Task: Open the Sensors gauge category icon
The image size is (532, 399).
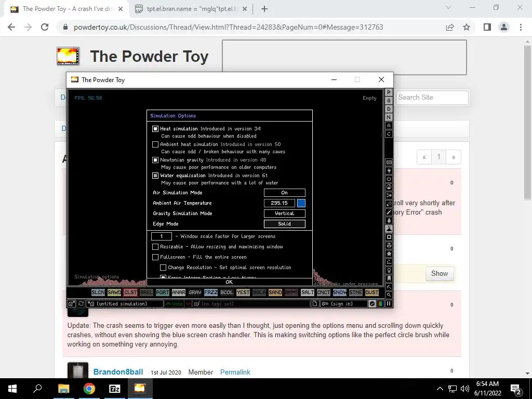Action: click(389, 187)
